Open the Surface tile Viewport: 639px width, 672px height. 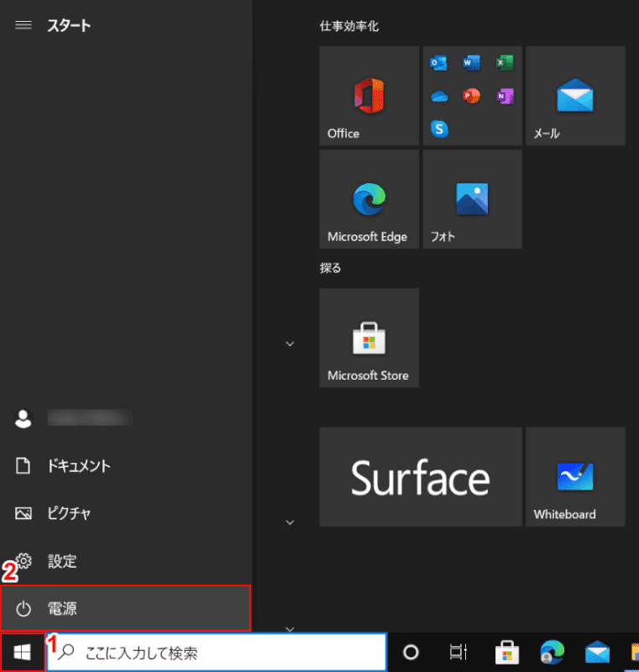tap(421, 476)
